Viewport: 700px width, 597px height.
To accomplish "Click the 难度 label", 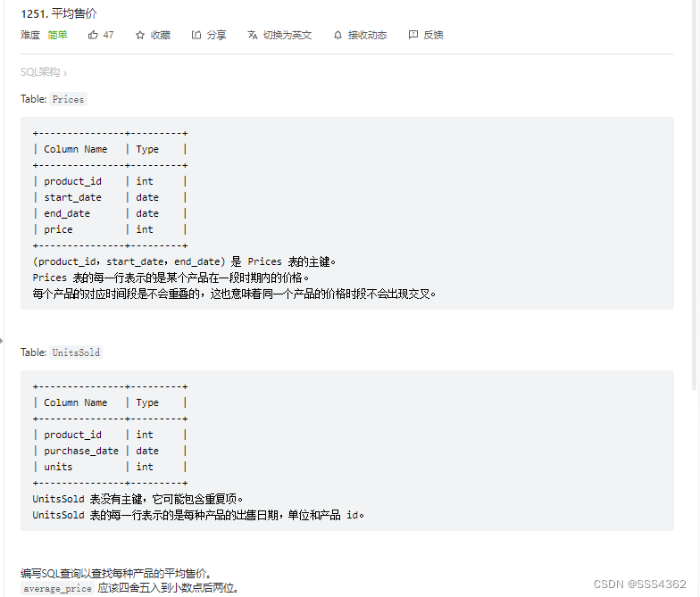I will tap(30, 35).
